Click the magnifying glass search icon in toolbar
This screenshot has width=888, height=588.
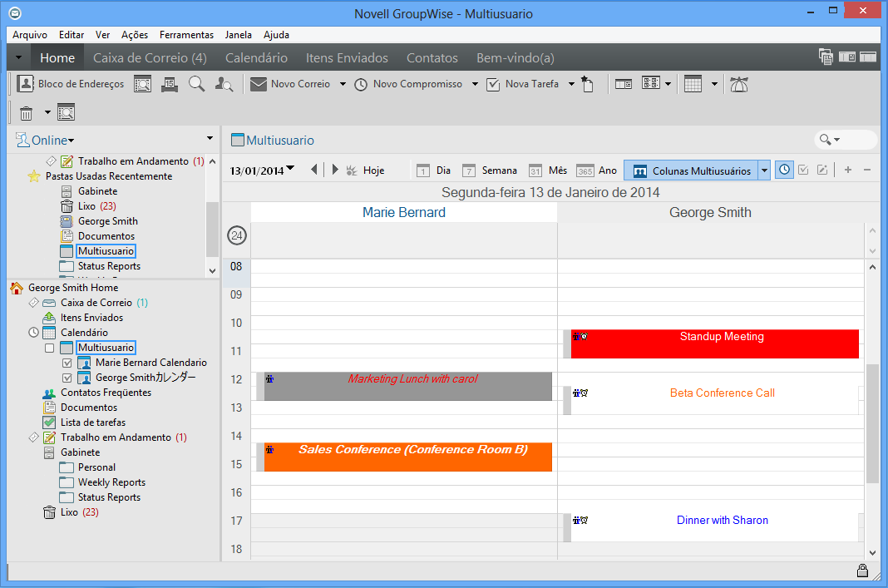pyautogui.click(x=196, y=84)
